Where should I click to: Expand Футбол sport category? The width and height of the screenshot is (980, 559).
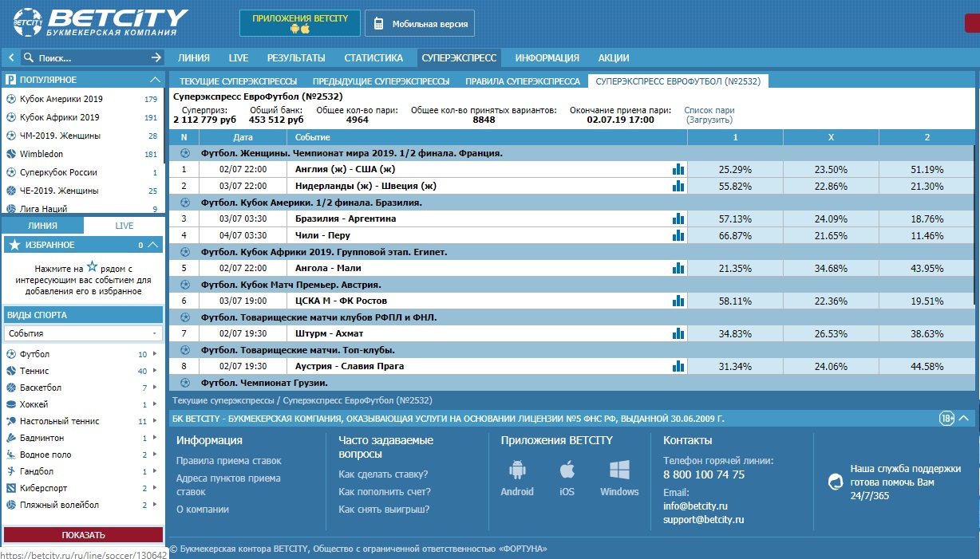tap(155, 354)
